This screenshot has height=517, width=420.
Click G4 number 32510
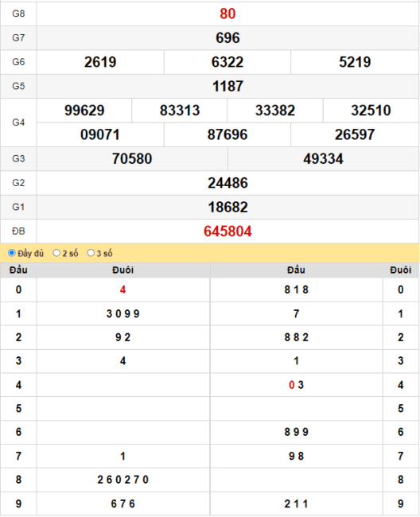point(371,110)
